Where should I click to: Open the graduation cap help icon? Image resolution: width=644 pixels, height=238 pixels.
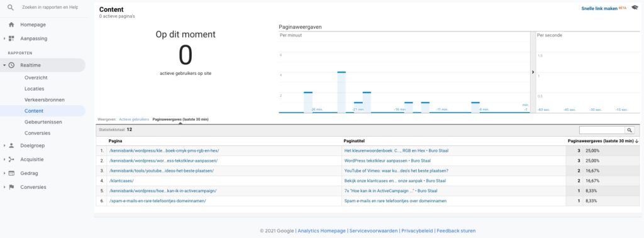click(635, 8)
